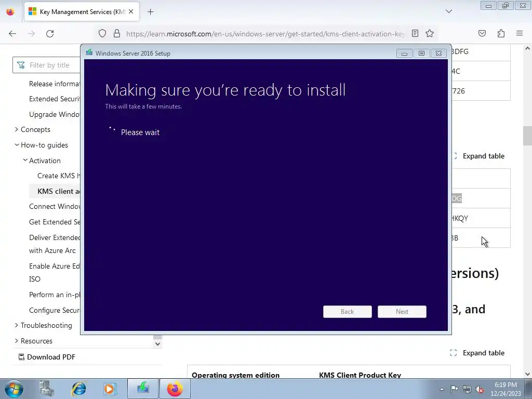The image size is (532, 399).
Task: Click the highlighted DG key cell
Action: 481,198
